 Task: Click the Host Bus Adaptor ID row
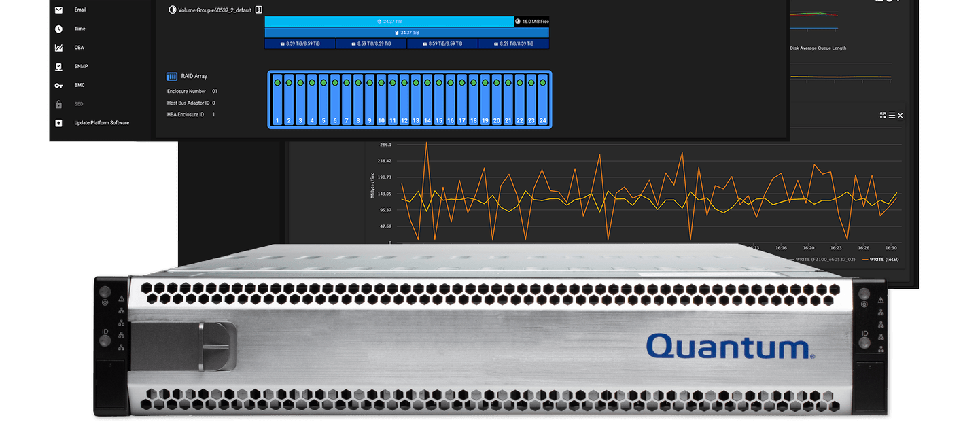[x=191, y=103]
